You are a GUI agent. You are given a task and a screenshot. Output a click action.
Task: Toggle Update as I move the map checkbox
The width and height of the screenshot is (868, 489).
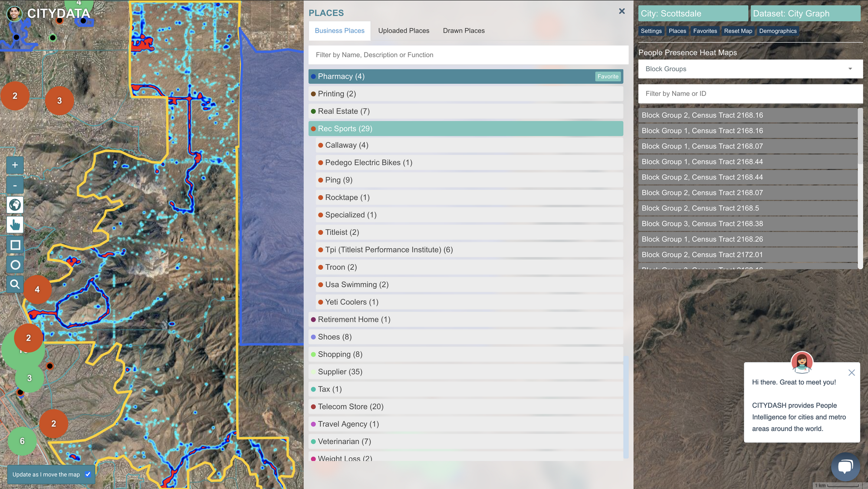tap(88, 474)
